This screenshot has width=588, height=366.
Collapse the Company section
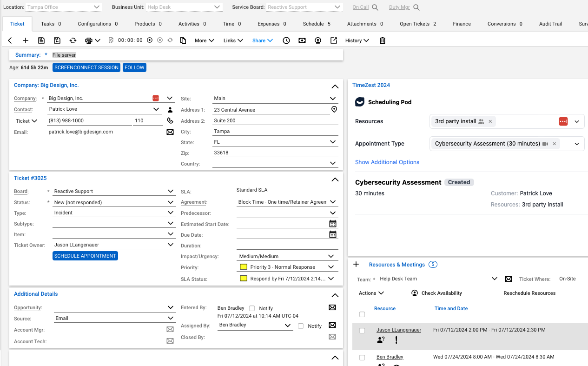(x=335, y=87)
